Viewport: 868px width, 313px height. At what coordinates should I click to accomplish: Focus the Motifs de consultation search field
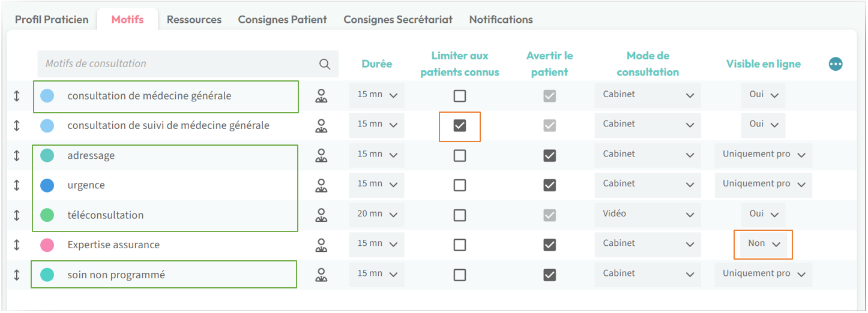pyautogui.click(x=177, y=64)
